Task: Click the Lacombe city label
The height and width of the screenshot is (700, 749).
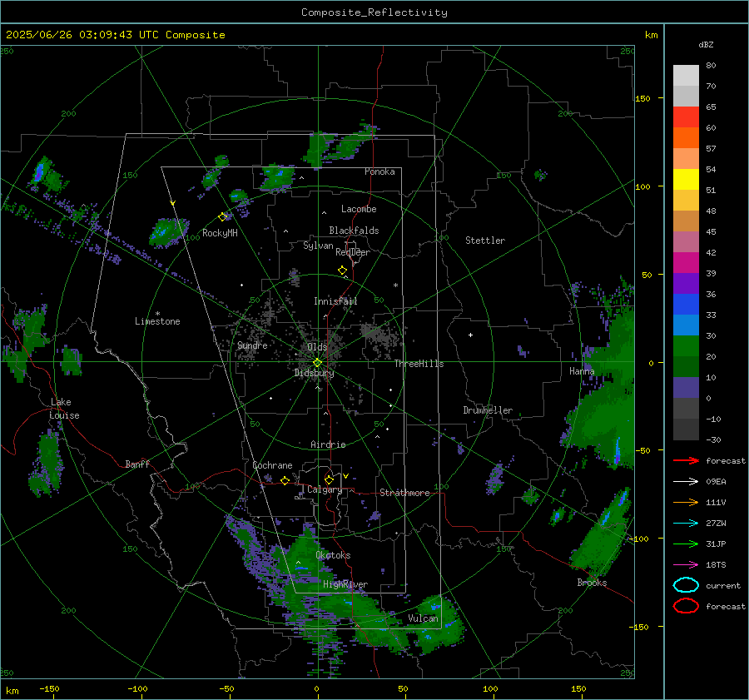Action: coord(359,209)
